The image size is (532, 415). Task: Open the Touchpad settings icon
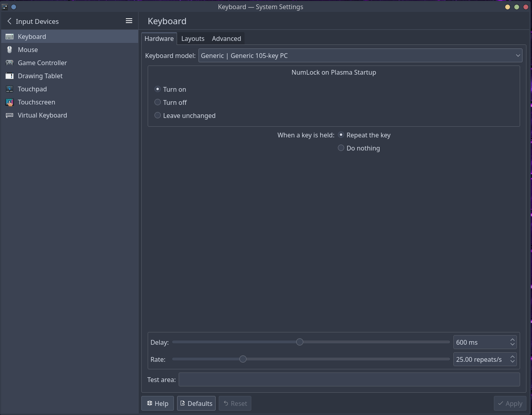click(10, 89)
